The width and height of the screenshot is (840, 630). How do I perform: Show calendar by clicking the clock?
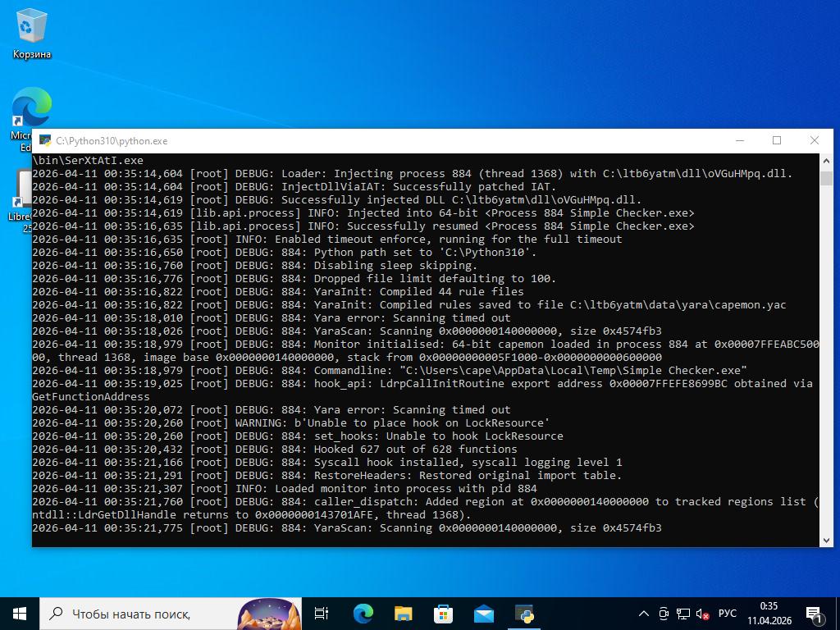(769, 614)
